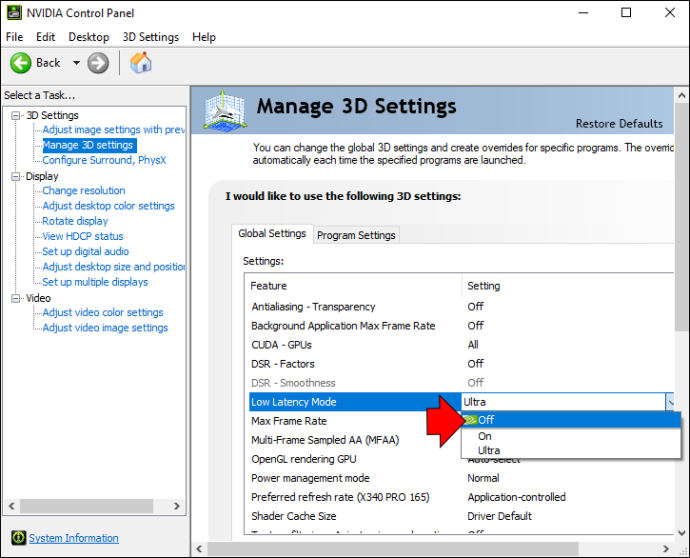Open Adjust video image settings
The height and width of the screenshot is (558, 690).
[x=105, y=328]
